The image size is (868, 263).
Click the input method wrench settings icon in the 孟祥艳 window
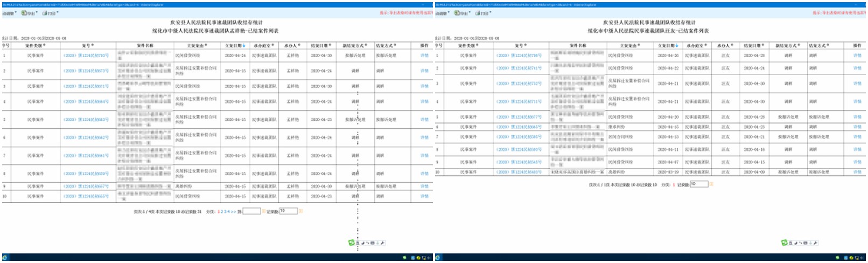[x=383, y=243]
